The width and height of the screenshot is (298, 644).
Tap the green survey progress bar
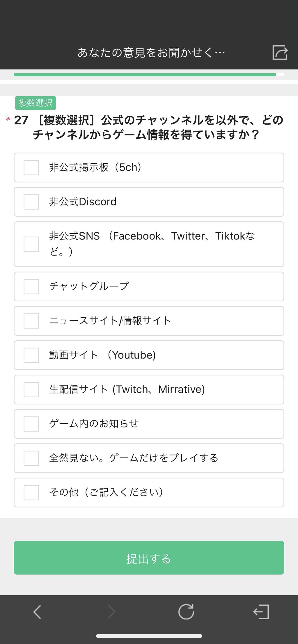click(x=145, y=75)
